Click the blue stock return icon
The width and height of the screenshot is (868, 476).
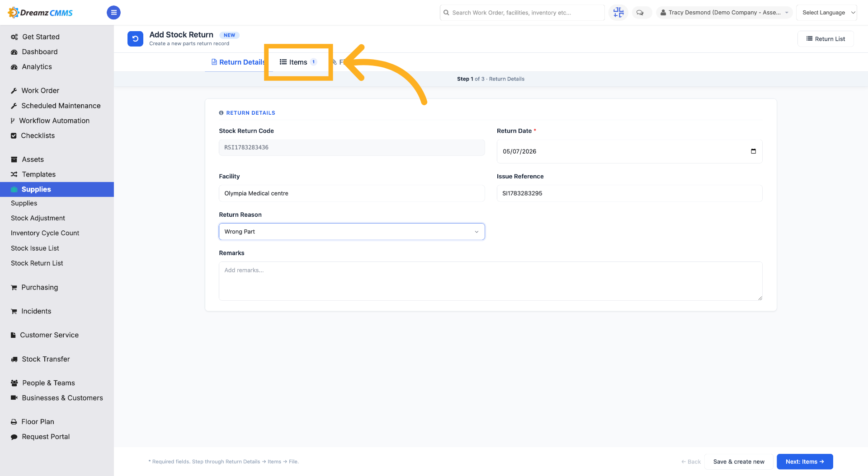point(135,39)
